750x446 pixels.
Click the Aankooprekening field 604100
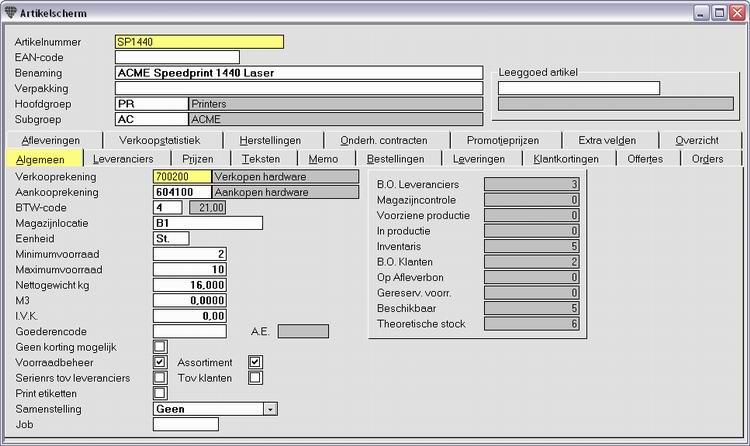[x=182, y=192]
